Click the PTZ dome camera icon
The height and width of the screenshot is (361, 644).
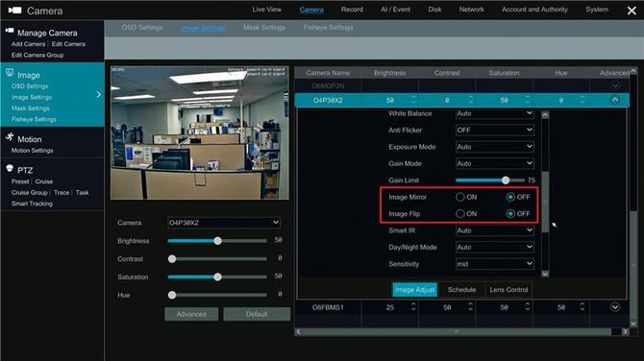[x=10, y=168]
